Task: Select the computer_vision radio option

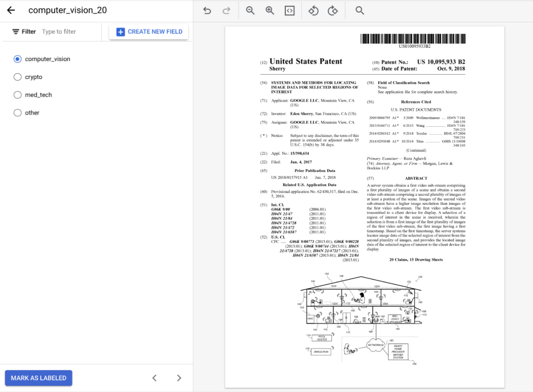Action: [x=18, y=59]
